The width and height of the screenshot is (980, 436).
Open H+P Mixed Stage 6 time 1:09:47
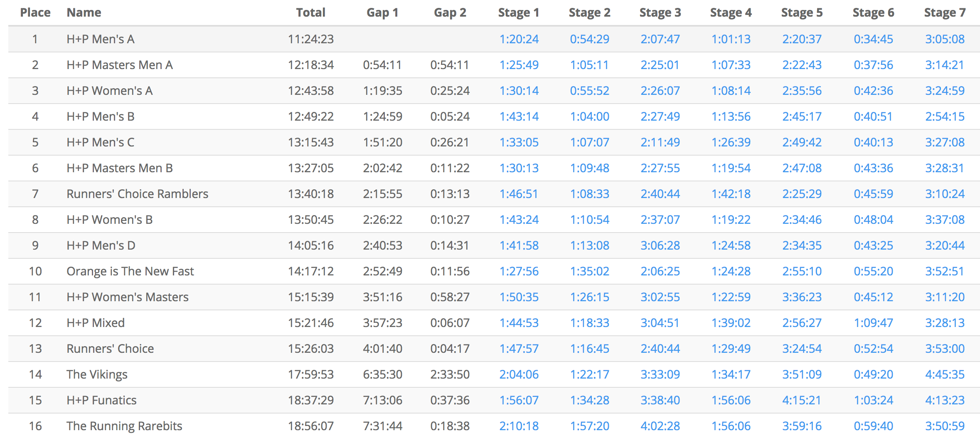coord(873,323)
